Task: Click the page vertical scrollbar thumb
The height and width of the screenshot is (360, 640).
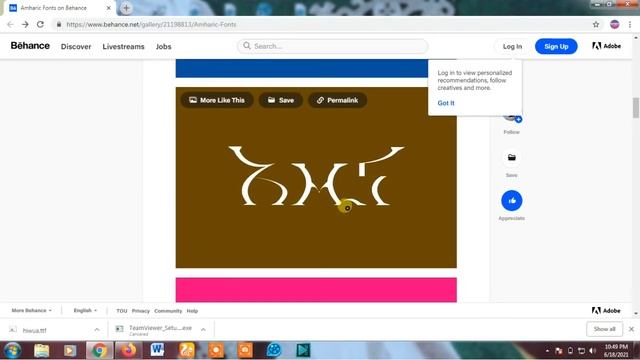Action: tap(636, 107)
